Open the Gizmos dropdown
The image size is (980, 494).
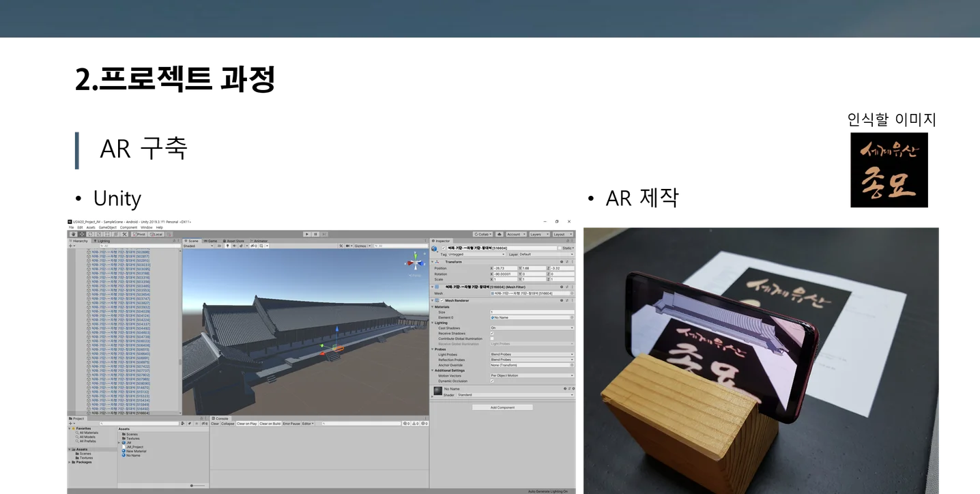tap(362, 246)
